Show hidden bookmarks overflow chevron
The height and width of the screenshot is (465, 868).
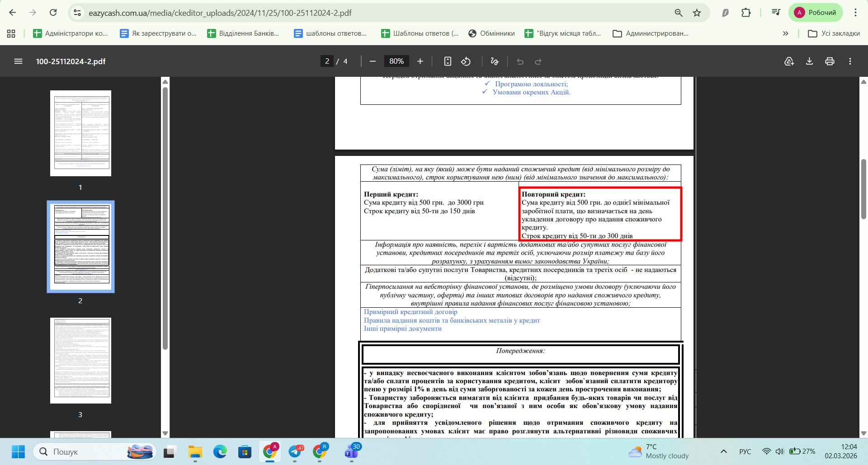(x=786, y=33)
